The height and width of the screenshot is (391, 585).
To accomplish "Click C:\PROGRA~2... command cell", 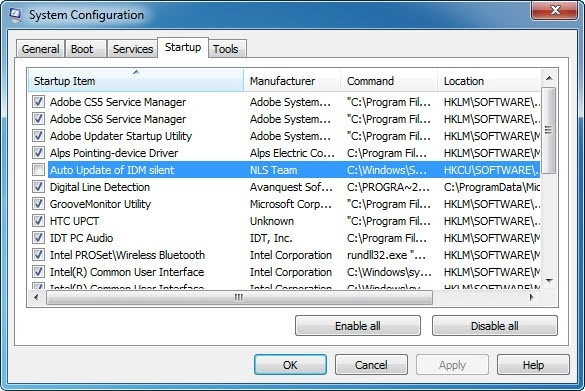I will coord(388,187).
